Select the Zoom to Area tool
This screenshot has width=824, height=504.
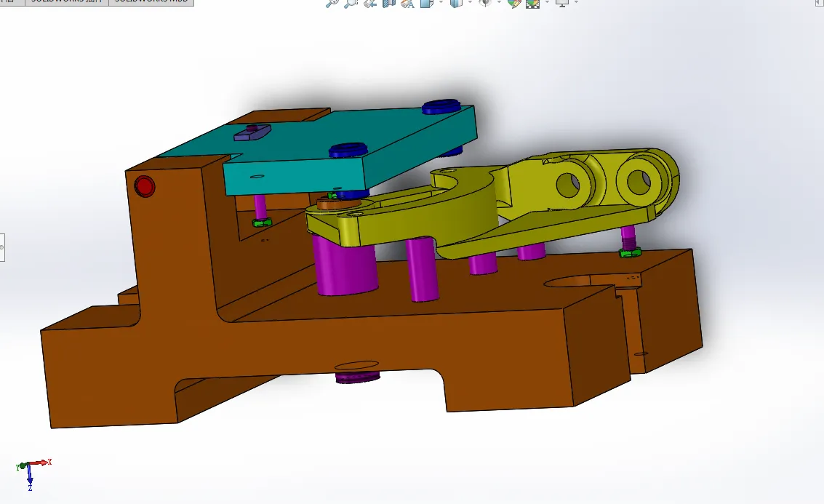[351, 3]
